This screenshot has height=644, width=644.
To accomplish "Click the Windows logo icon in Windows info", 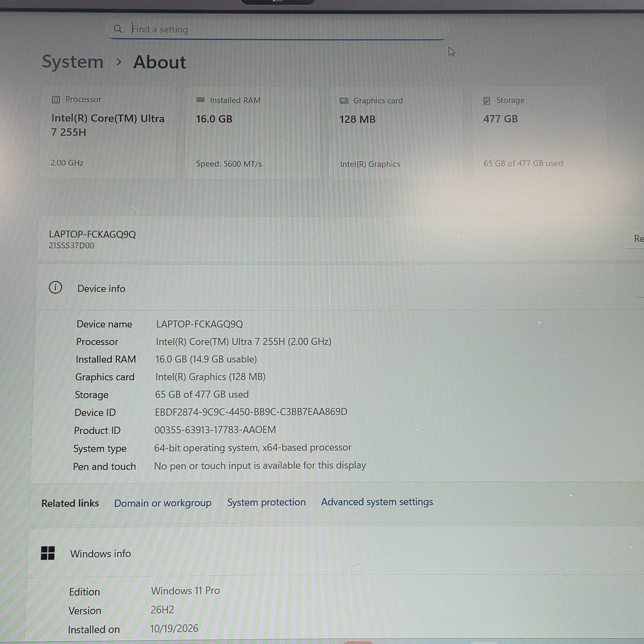I will [x=48, y=553].
